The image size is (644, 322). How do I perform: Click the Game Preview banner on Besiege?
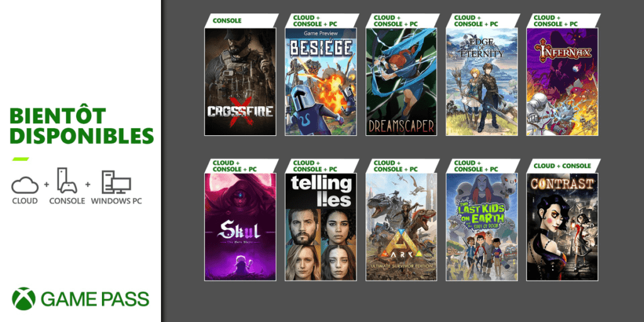[321, 32]
